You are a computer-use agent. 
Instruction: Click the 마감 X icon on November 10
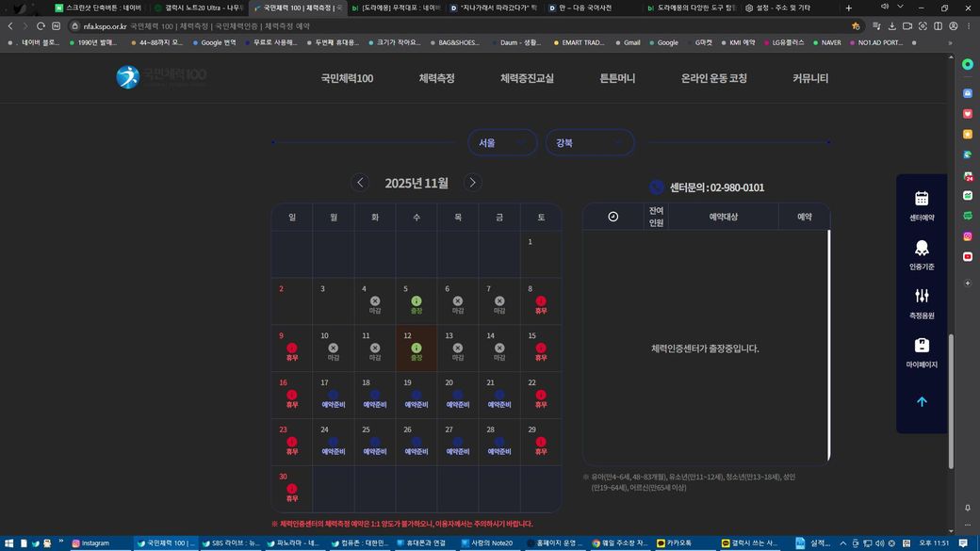tap(334, 348)
